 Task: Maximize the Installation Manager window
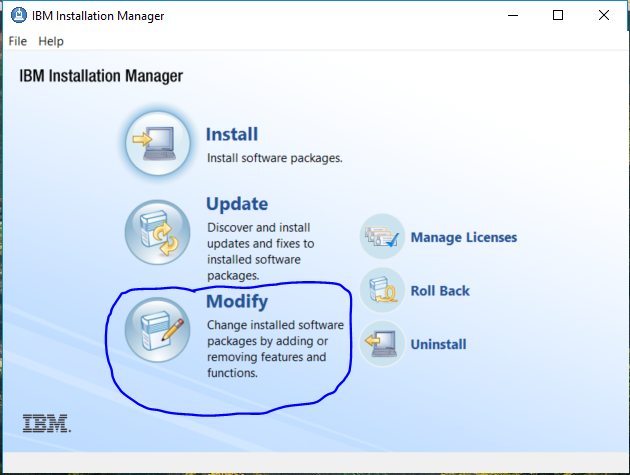click(558, 15)
